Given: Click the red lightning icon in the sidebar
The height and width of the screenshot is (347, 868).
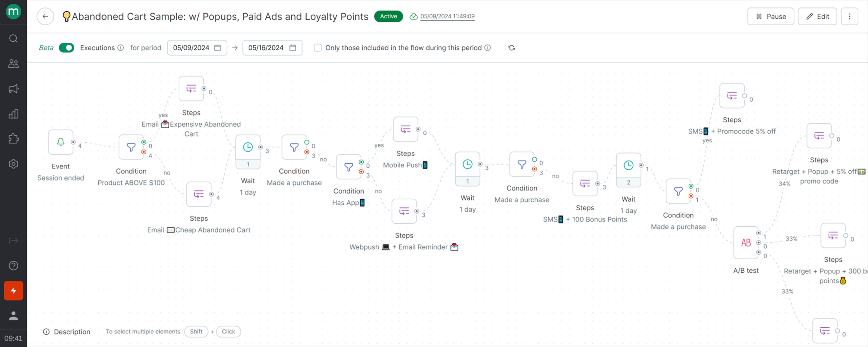Looking at the screenshot, I should coord(13,290).
